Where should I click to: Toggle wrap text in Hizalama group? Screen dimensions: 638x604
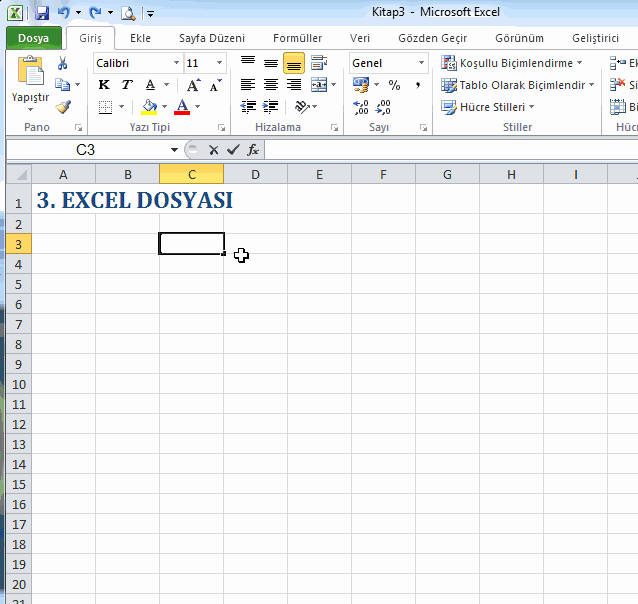point(319,63)
